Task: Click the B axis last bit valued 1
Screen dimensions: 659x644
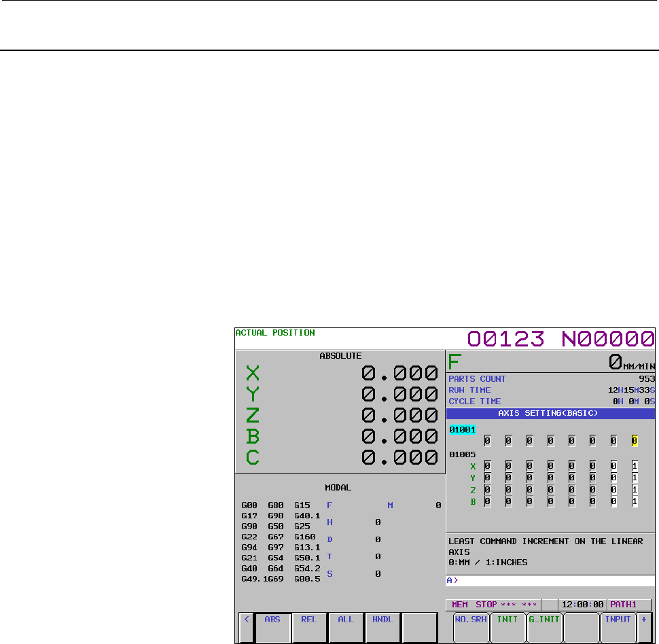Action: [635, 501]
